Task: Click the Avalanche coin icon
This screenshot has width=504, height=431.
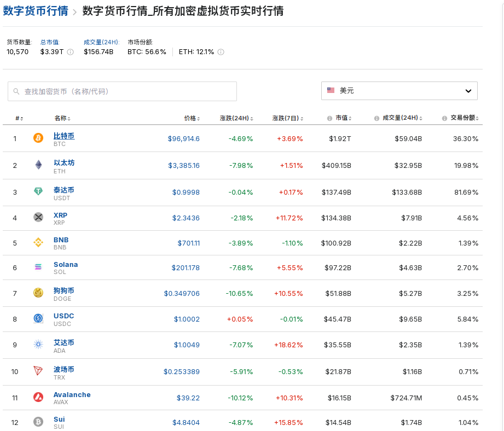Action: tap(38, 395)
